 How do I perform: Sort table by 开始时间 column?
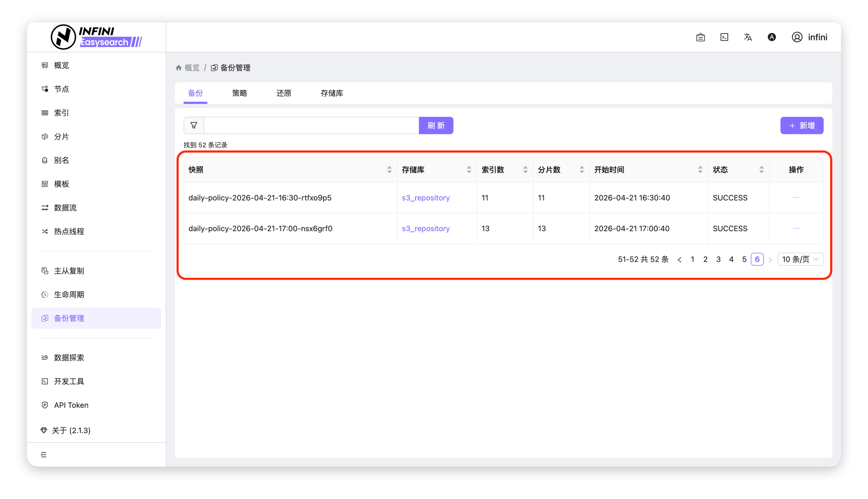tap(700, 170)
